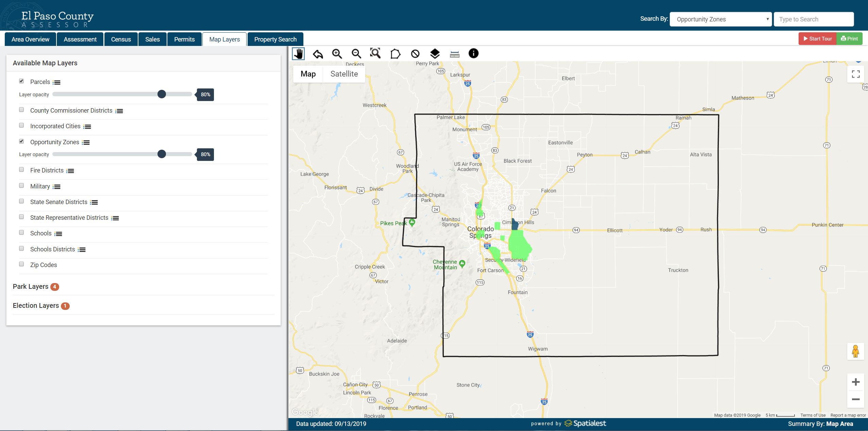Switch to the Area Overview tab
The width and height of the screenshot is (868, 431).
pos(30,39)
